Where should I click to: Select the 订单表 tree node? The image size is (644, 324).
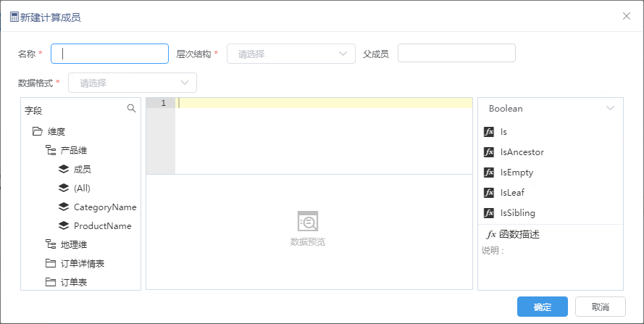(74, 282)
